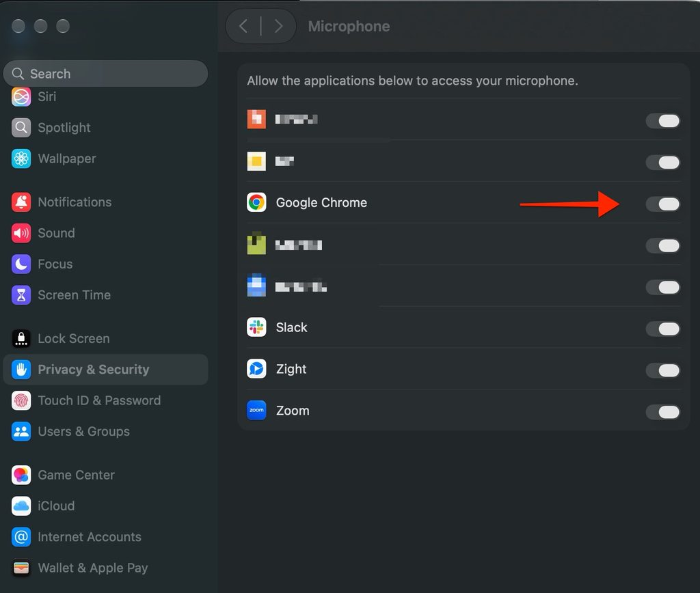Click the search magnifier icon
The width and height of the screenshot is (700, 593).
tap(18, 74)
